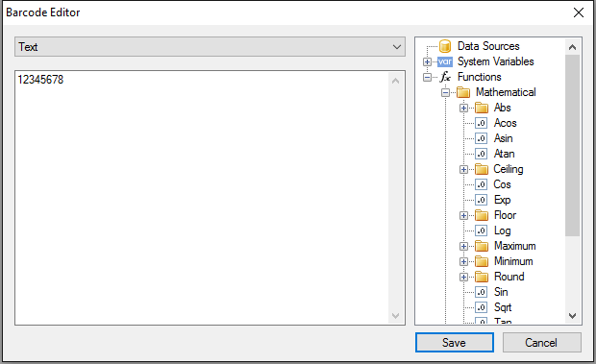Click the Round folder icon

tap(482, 277)
